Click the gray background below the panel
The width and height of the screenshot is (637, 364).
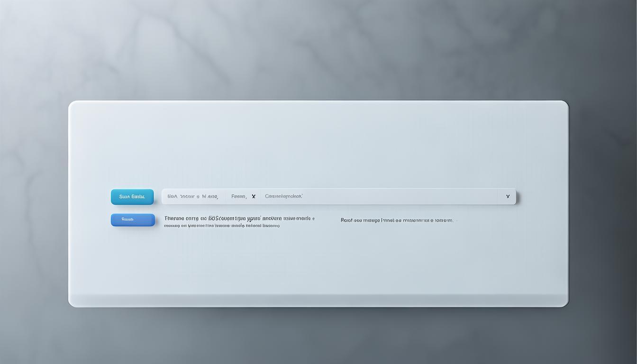[x=318, y=337]
